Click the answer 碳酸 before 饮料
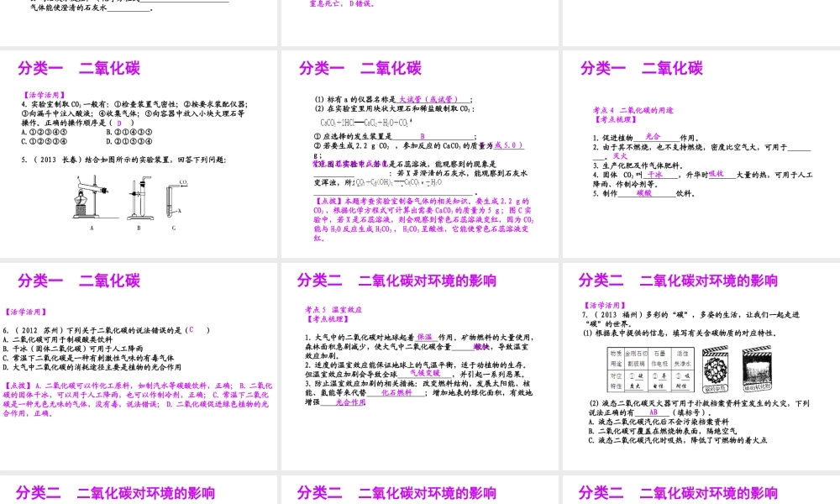The height and width of the screenshot is (504, 840). point(644,193)
